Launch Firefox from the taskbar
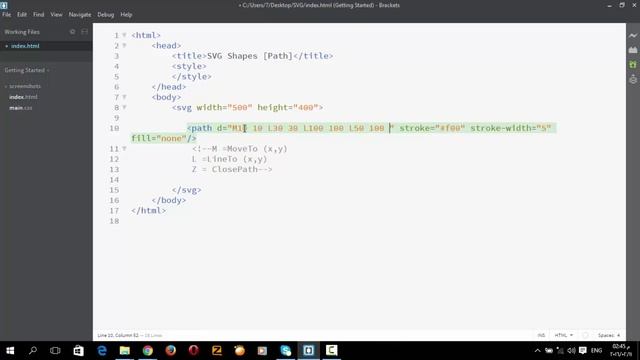 point(171,351)
